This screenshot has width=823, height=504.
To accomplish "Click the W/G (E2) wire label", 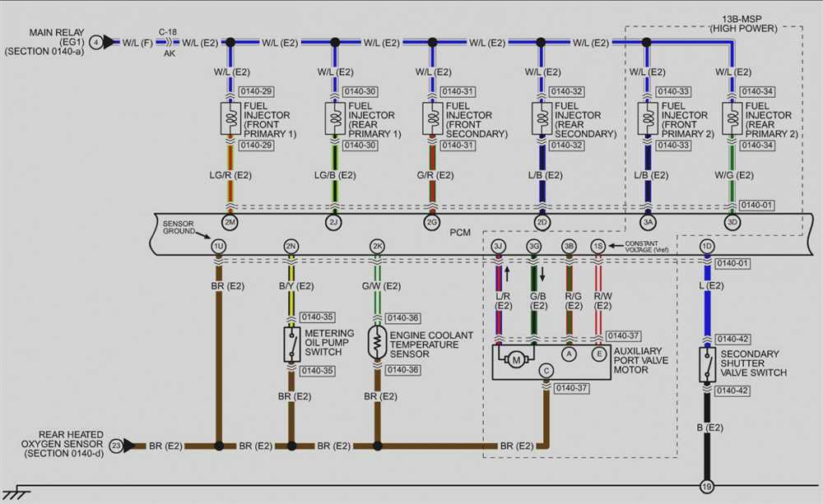I will 734,175.
